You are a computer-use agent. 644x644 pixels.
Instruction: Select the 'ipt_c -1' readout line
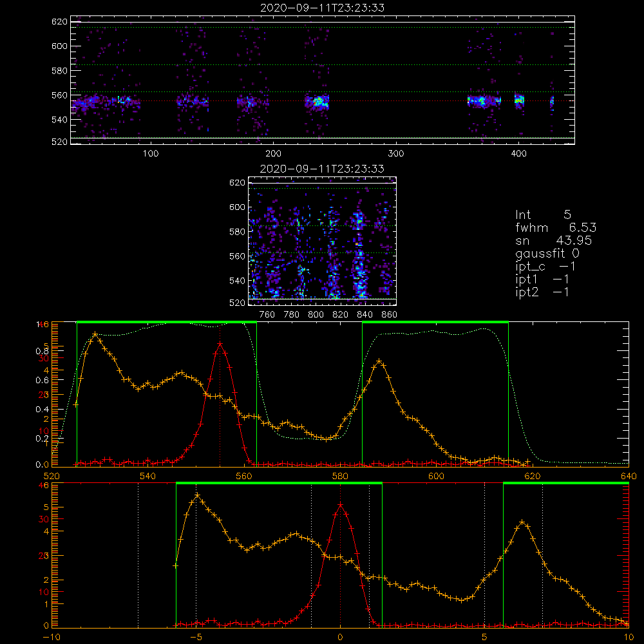coord(545,267)
